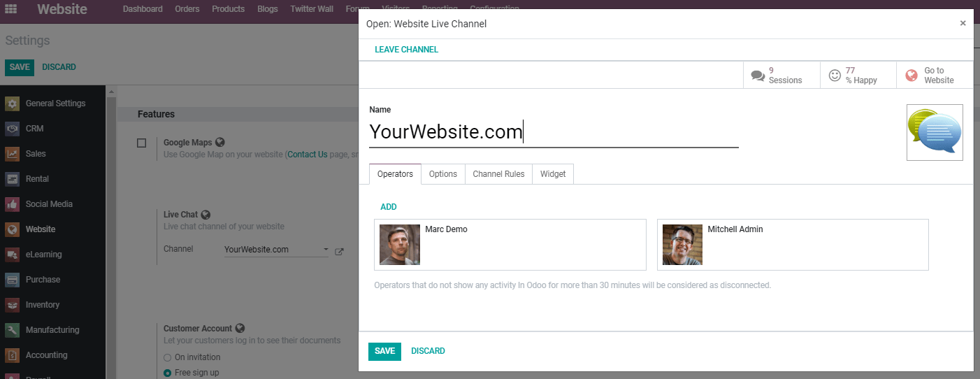
Task: Click the Go to Website globe icon
Action: [x=911, y=76]
